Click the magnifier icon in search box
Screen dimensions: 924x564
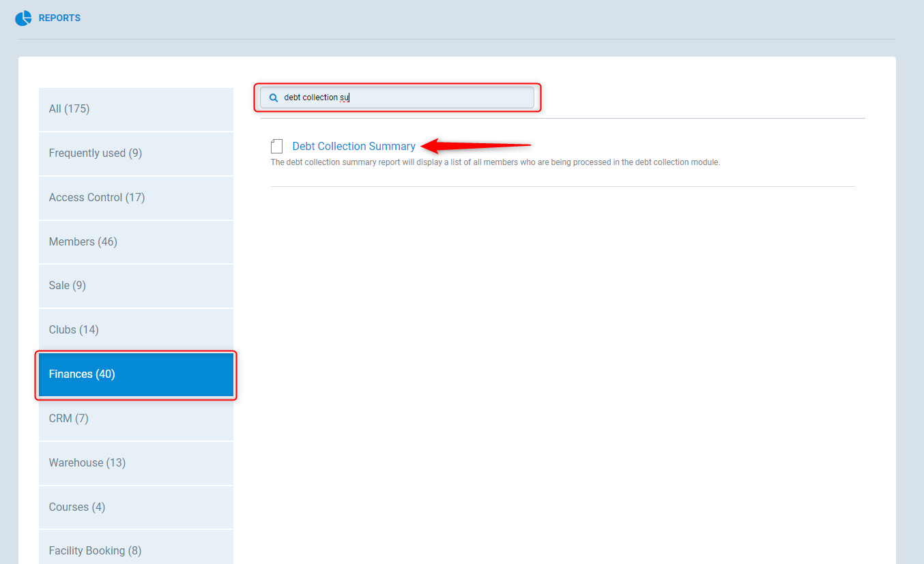[274, 98]
